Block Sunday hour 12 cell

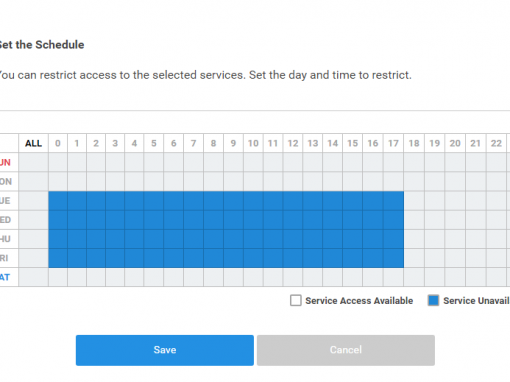pyautogui.click(x=293, y=162)
